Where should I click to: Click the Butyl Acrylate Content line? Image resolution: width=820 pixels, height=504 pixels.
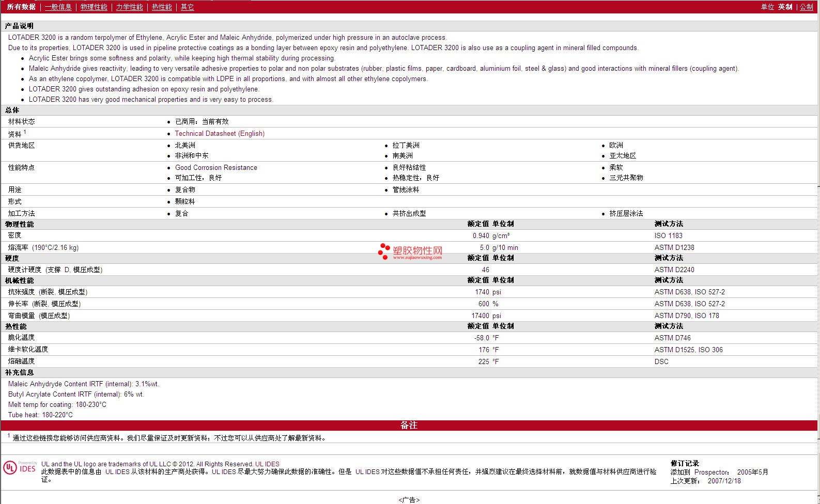(x=76, y=395)
